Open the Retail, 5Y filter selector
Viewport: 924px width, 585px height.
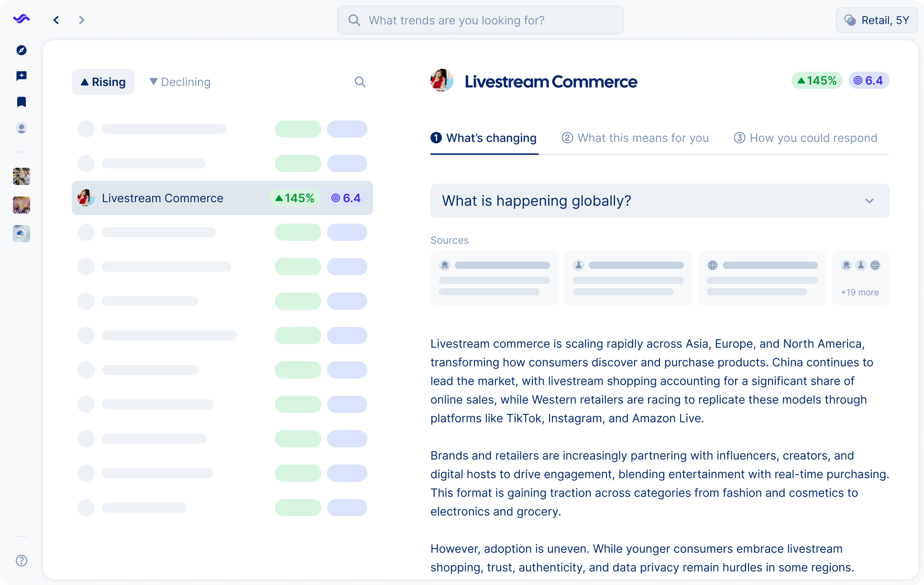click(x=877, y=20)
